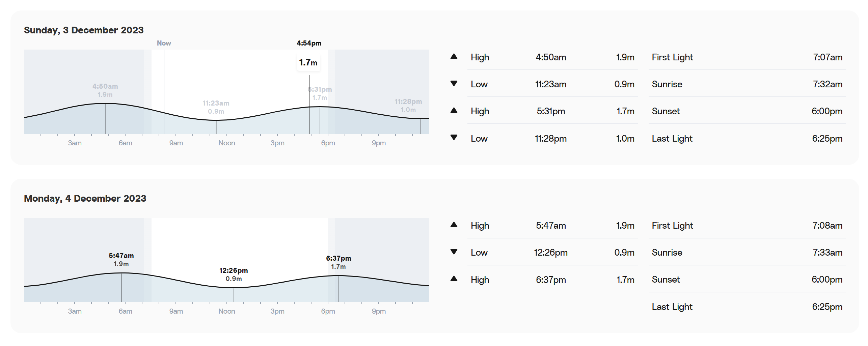
Task: Click the 4:50am high tide label on Sunday's chart
Action: [x=105, y=90]
